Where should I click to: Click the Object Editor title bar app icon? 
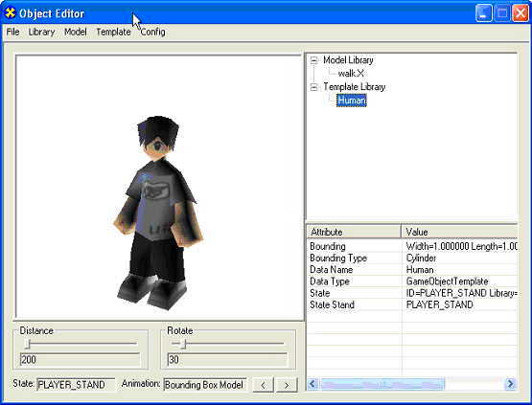[11, 12]
